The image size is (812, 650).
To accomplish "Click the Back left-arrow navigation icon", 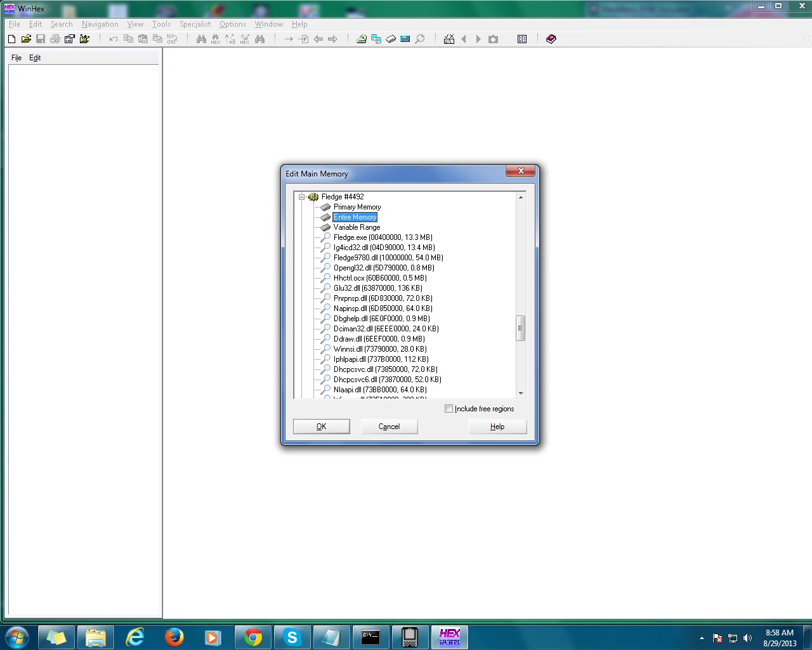I will [318, 39].
